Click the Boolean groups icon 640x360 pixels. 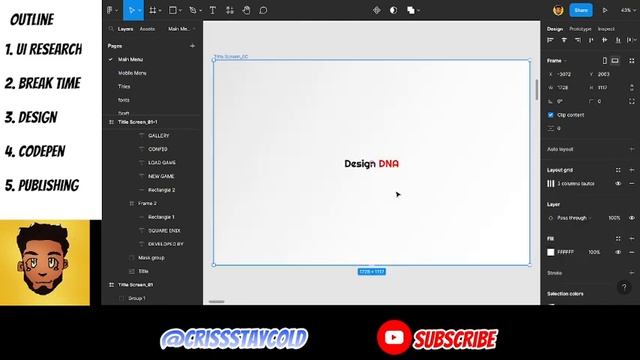click(411, 10)
